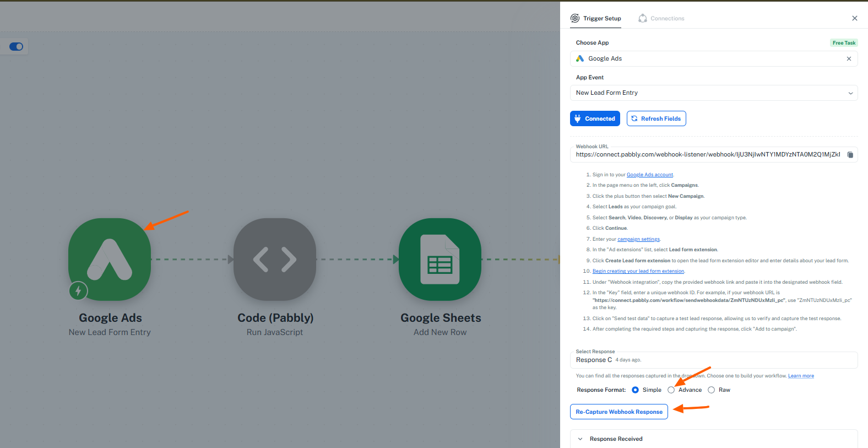Copy the webhook URL with copy icon

coord(850,155)
